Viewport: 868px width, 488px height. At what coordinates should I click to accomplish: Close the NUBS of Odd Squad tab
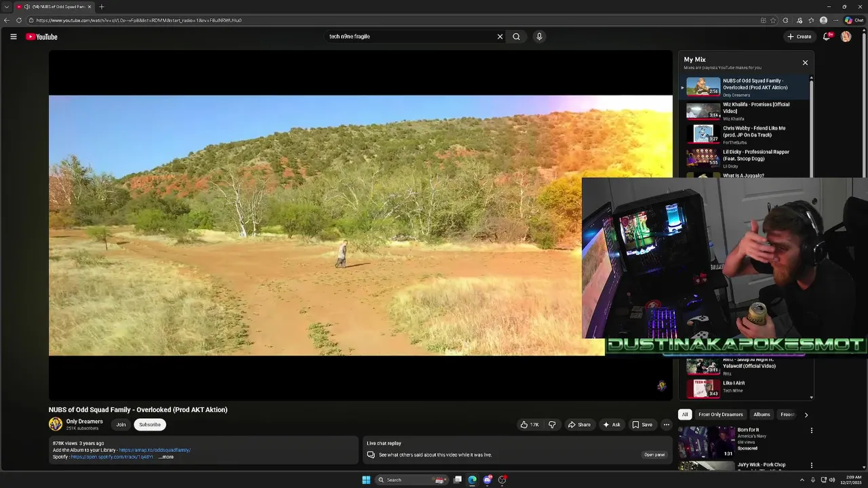coord(90,7)
